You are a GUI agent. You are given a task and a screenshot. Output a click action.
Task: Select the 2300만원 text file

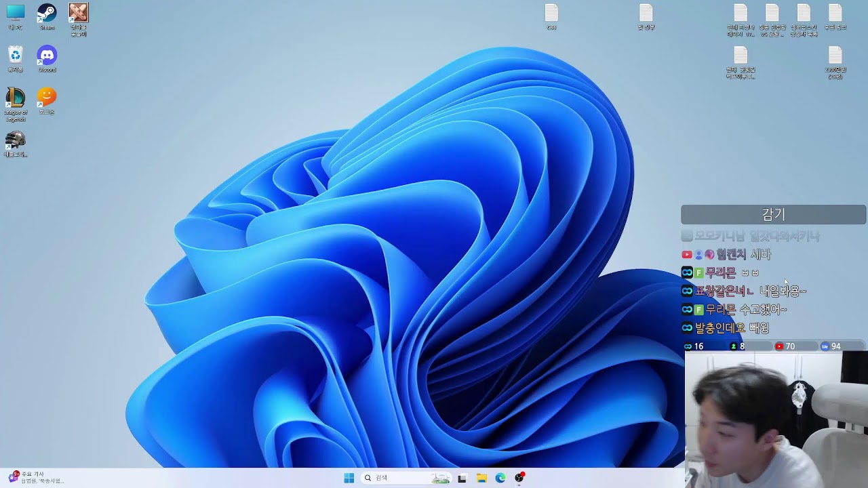point(835,62)
